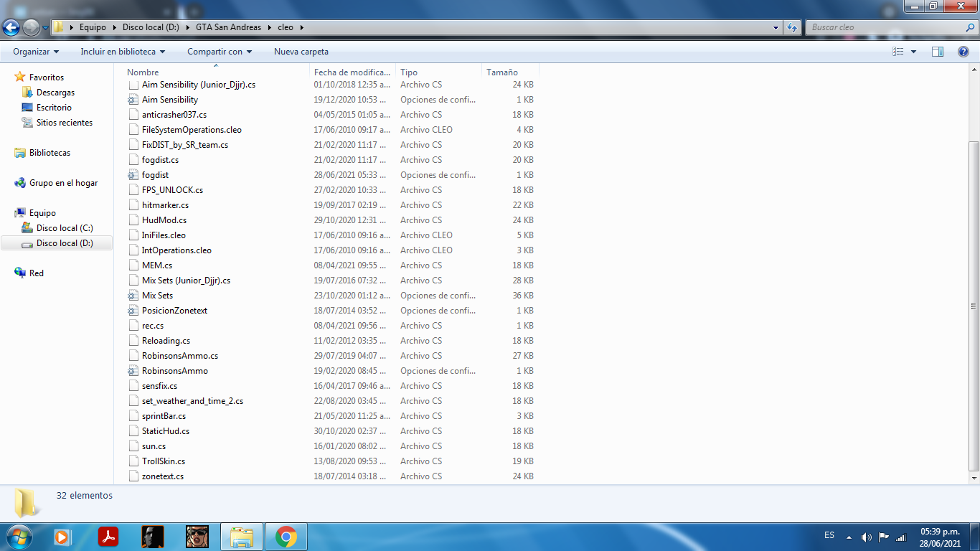Select the file zonetext.cs
Image resolution: width=980 pixels, height=551 pixels.
tap(163, 476)
